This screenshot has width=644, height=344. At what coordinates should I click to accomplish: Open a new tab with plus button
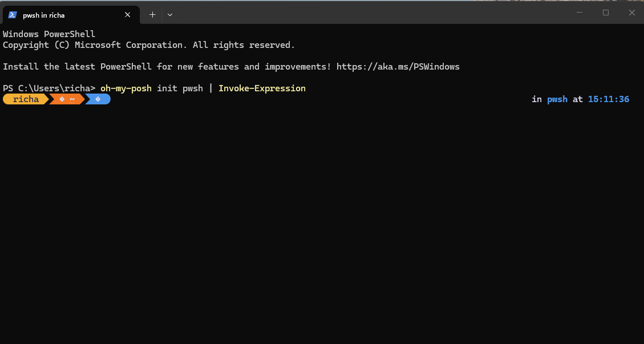click(x=152, y=15)
